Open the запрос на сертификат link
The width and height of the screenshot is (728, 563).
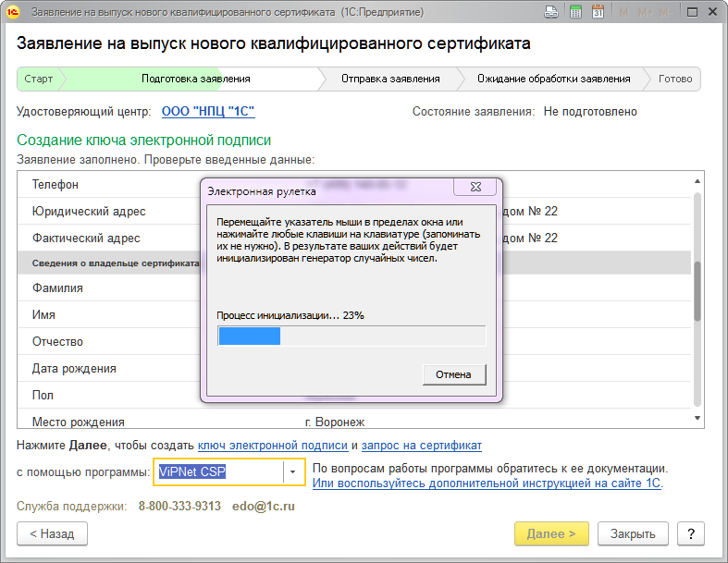(422, 446)
